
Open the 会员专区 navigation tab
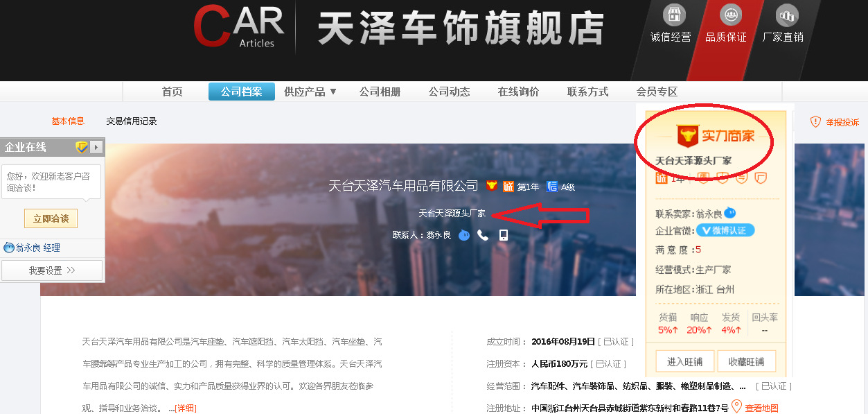pyautogui.click(x=657, y=92)
